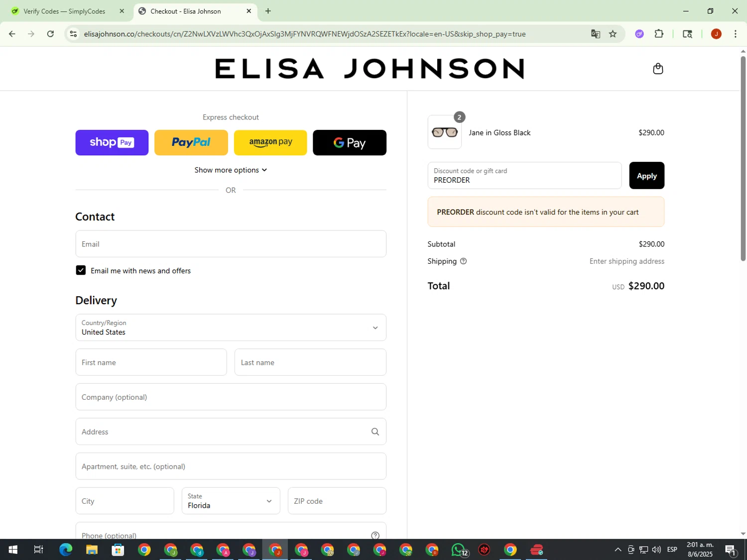Viewport: 747px width, 560px height.
Task: Bookmark this page with the star icon
Action: click(x=613, y=34)
